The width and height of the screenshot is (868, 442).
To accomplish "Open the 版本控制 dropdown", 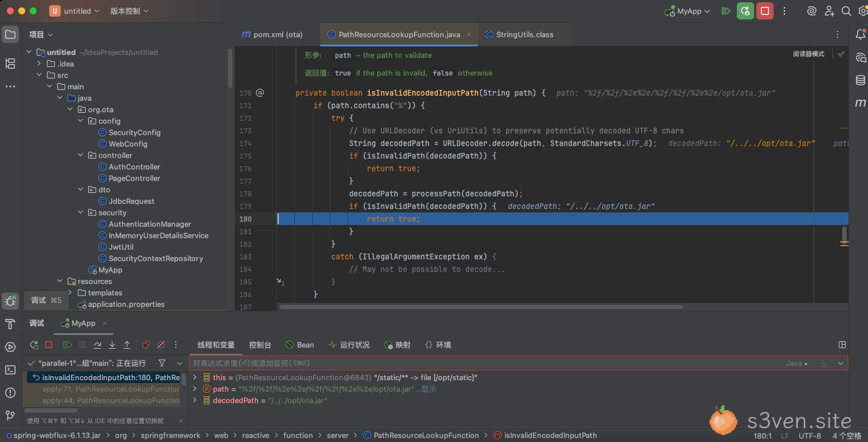I will pyautogui.click(x=129, y=11).
